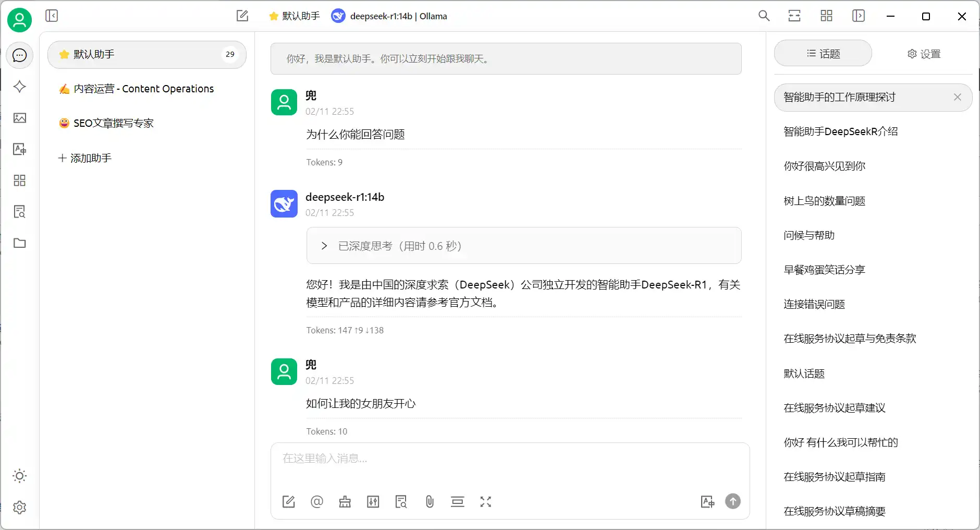Click the deepseek-r1:14b message avatar
Viewport: 980px width, 530px height.
click(x=284, y=203)
